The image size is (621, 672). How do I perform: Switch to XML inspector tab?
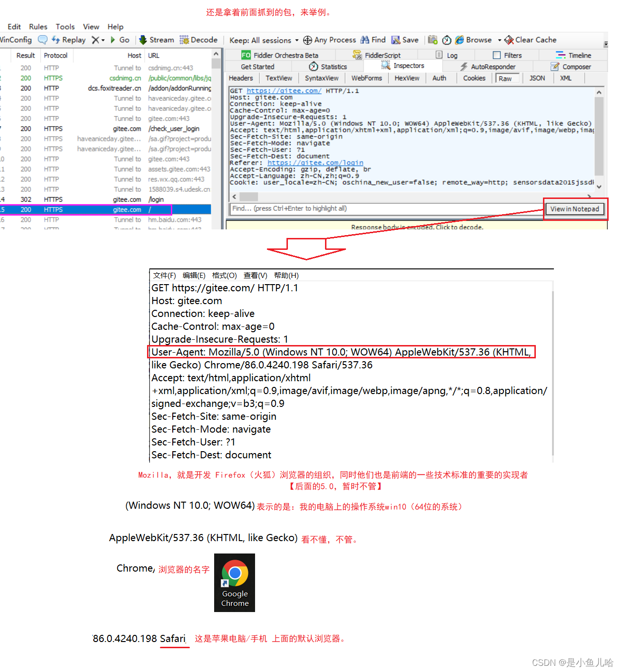566,78
